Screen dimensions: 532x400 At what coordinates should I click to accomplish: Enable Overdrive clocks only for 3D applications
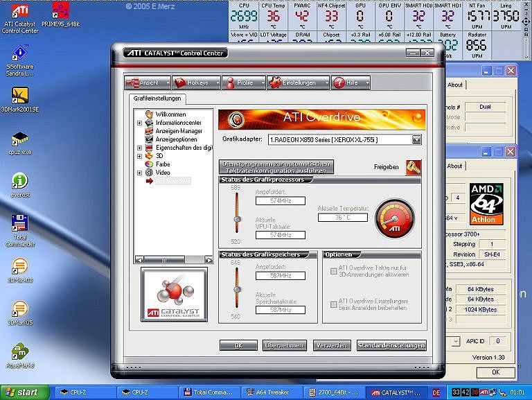pos(333,271)
